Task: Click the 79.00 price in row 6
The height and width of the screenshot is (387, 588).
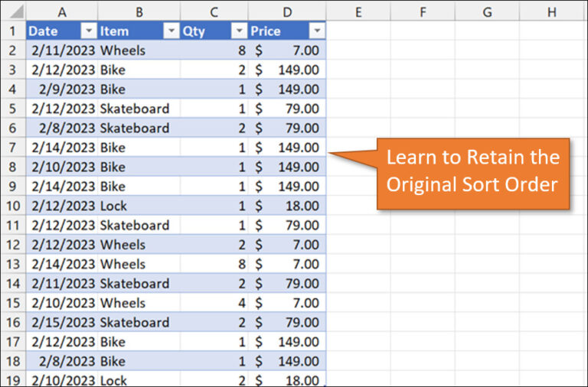Action: click(287, 128)
